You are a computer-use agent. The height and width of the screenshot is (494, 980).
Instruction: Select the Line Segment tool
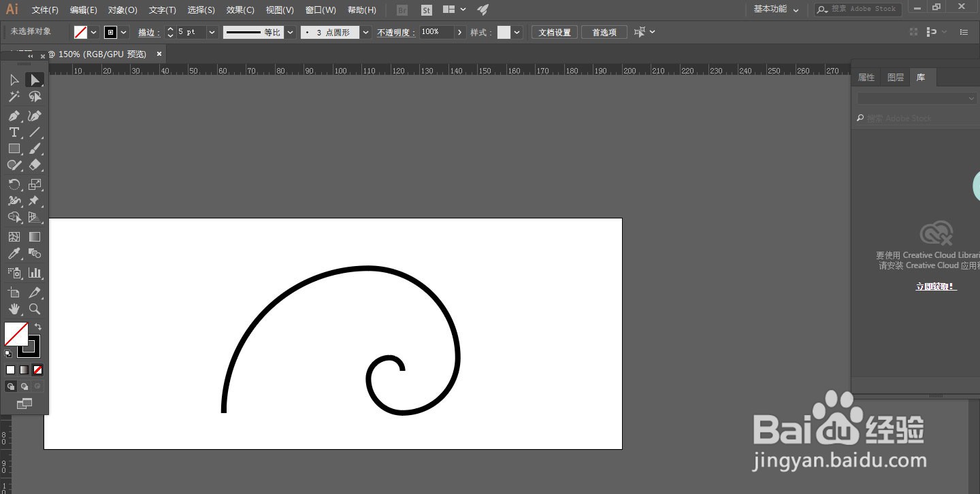point(35,132)
